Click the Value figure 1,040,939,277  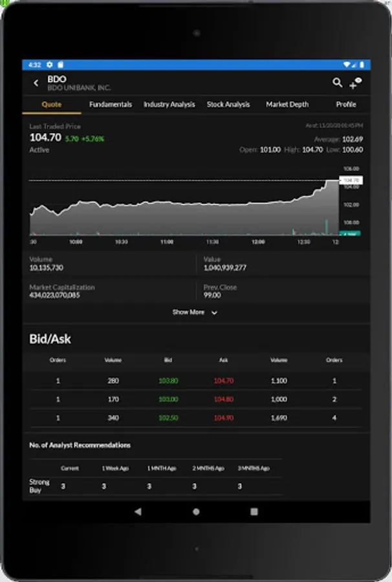pyautogui.click(x=225, y=268)
